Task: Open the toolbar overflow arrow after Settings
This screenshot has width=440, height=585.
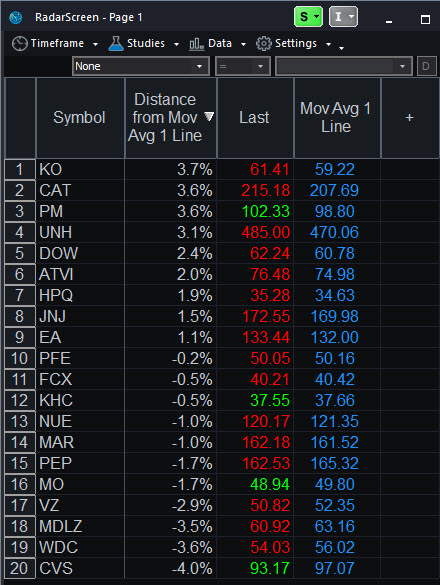Action: (341, 48)
